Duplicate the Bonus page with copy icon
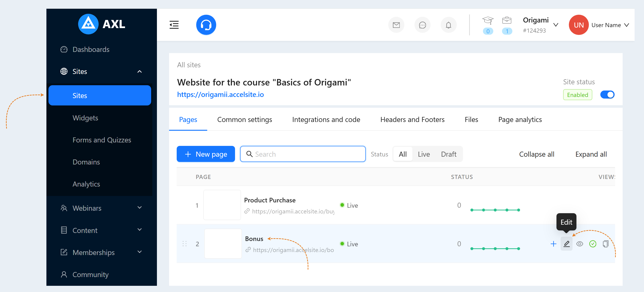Screen dimensions: 644x292 [605, 244]
